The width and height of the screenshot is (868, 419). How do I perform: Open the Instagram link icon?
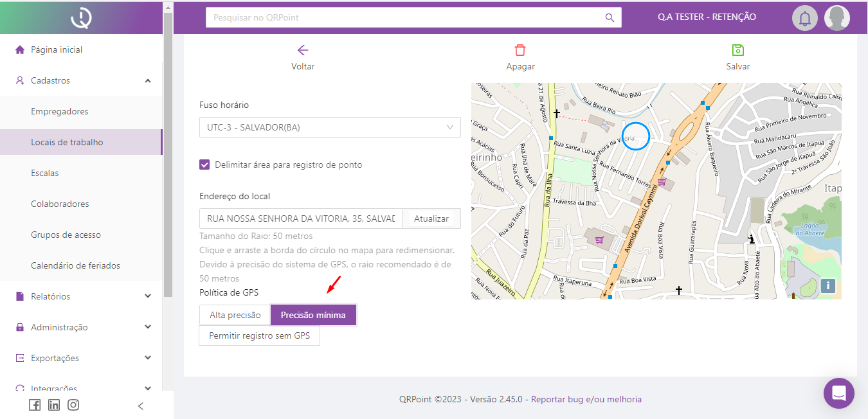tap(74, 405)
